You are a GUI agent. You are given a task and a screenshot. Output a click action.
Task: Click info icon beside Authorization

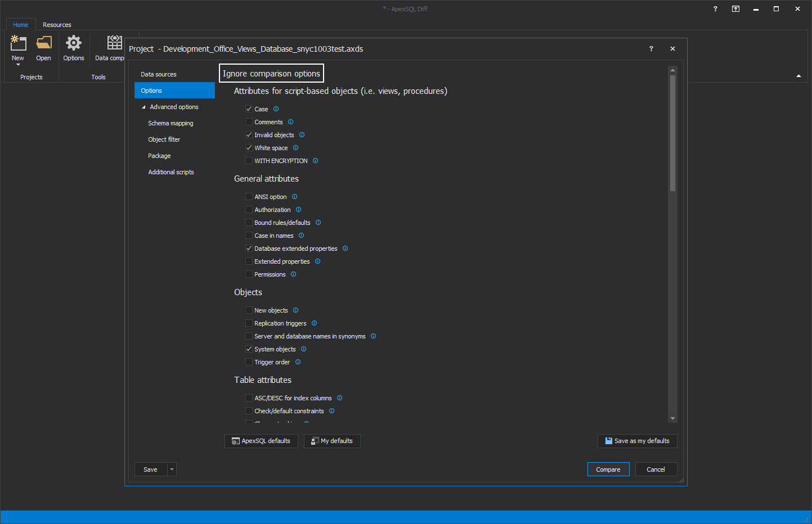[298, 210]
